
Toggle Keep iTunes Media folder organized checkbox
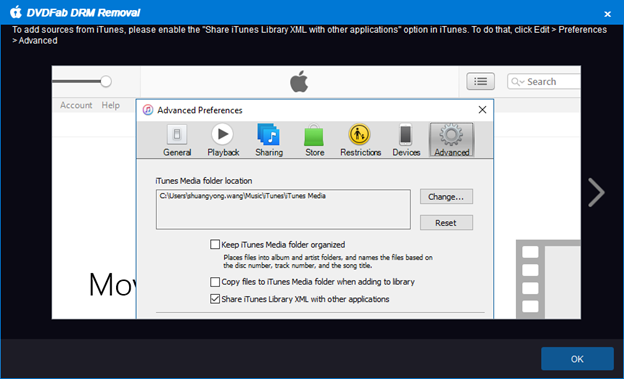point(215,244)
